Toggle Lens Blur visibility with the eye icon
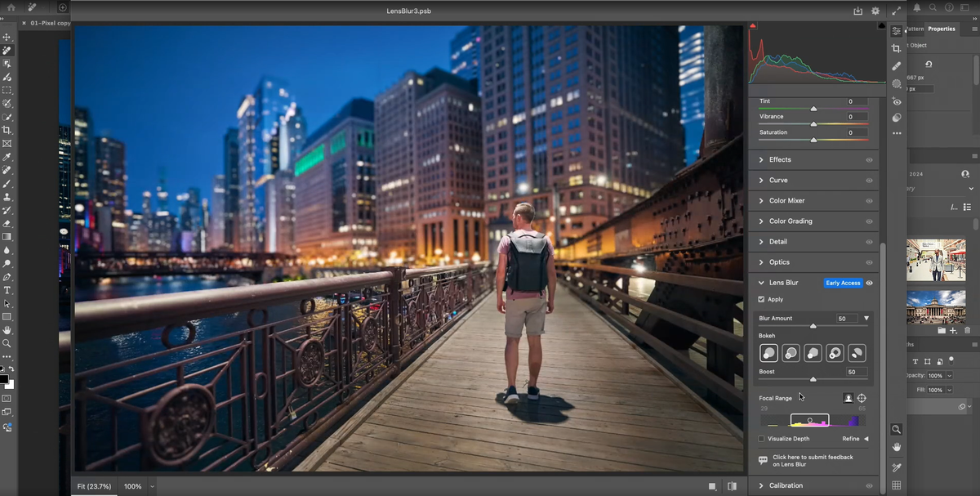 (871, 282)
